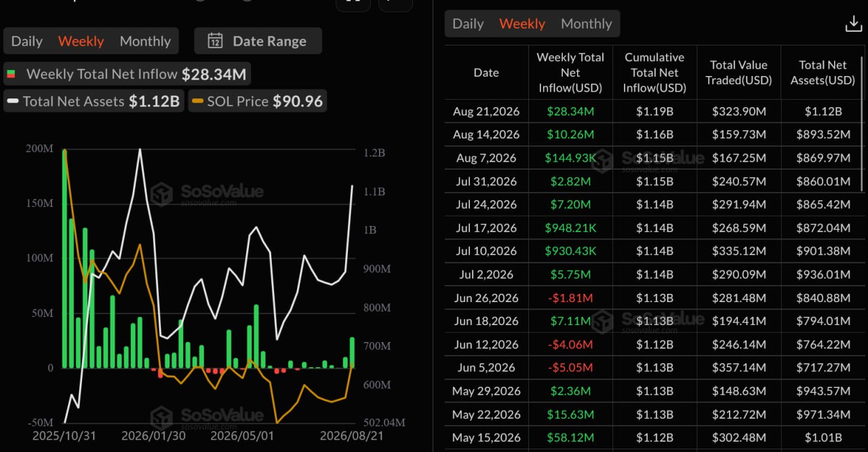This screenshot has height=452, width=868.
Task: Select chart Weekly tab
Action: click(x=81, y=41)
